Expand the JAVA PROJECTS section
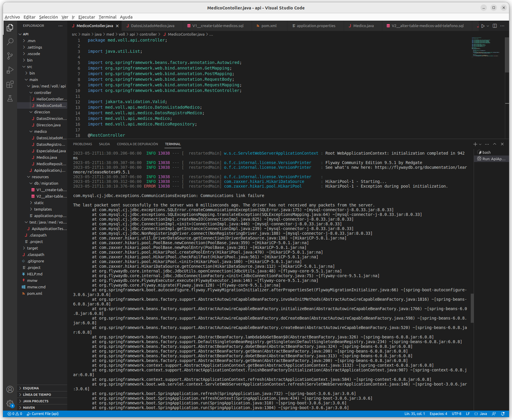The image size is (512, 420). pos(42,401)
